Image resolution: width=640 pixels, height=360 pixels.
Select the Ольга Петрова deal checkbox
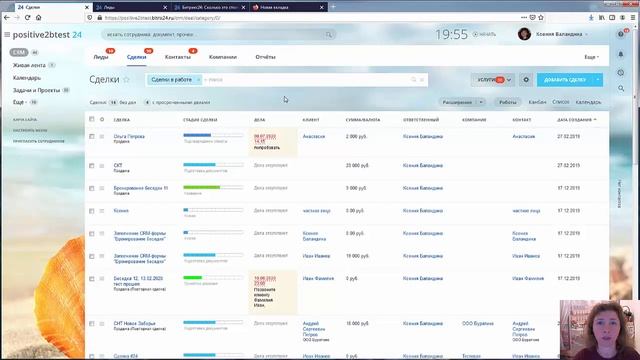point(91,136)
